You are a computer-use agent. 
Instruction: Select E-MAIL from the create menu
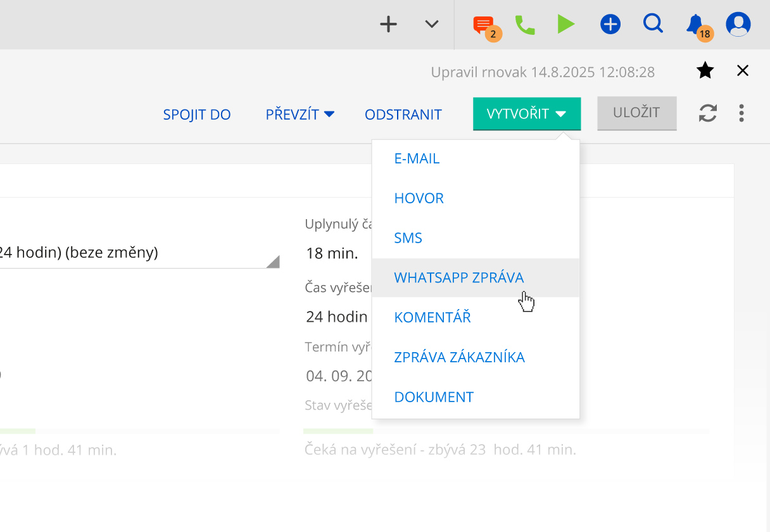417,158
